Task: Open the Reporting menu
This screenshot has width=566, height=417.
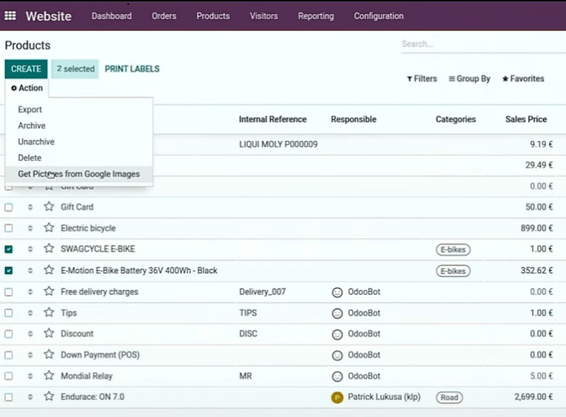Action: point(316,16)
